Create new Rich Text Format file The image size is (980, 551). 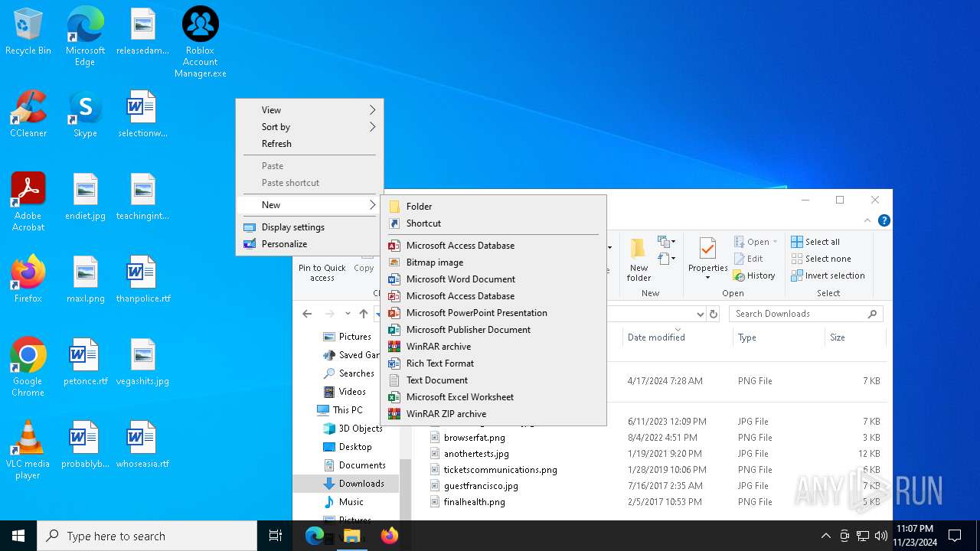pos(494,364)
